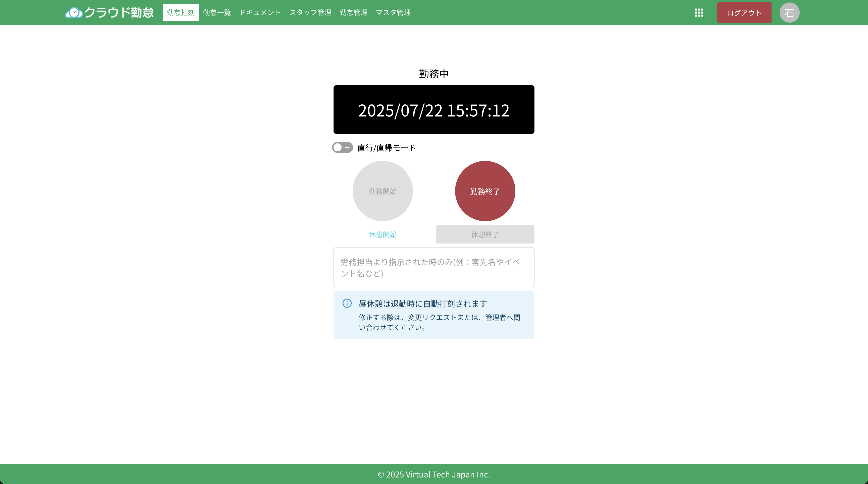Click the black date-time clock display

click(434, 110)
